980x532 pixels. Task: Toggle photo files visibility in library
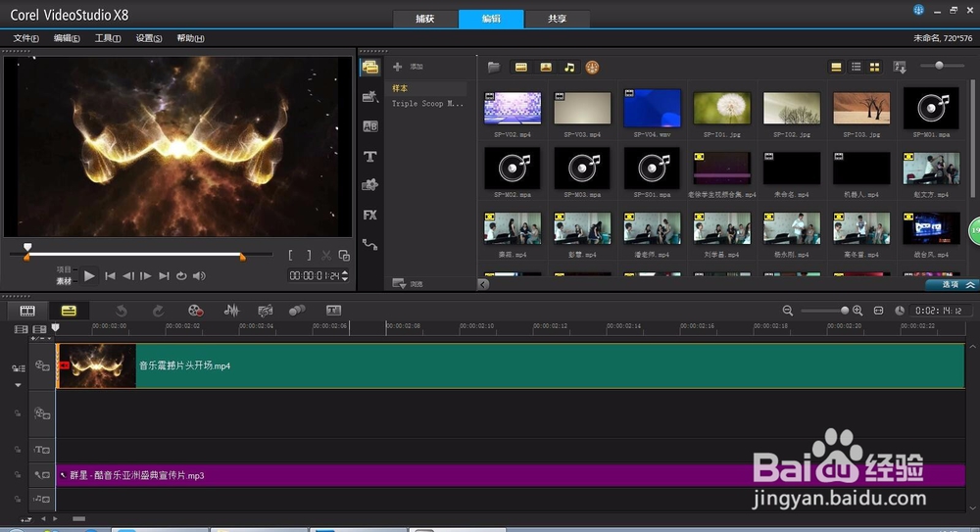546,68
